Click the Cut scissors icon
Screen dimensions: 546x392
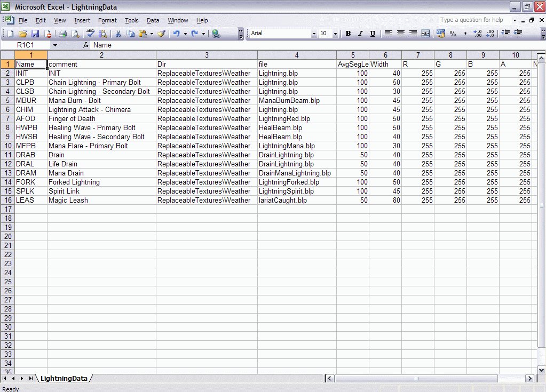point(118,34)
